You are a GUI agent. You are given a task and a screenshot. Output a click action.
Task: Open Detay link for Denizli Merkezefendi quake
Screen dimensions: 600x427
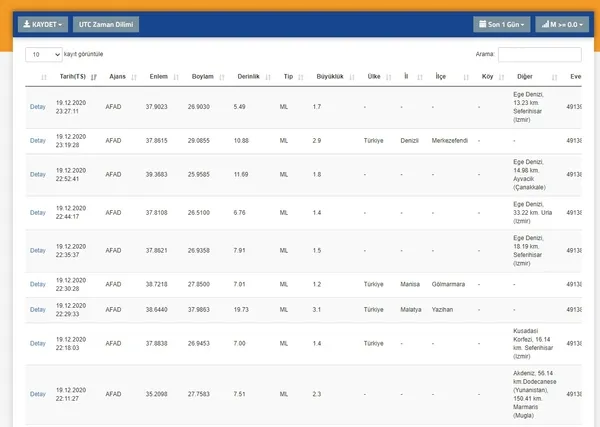click(38, 140)
